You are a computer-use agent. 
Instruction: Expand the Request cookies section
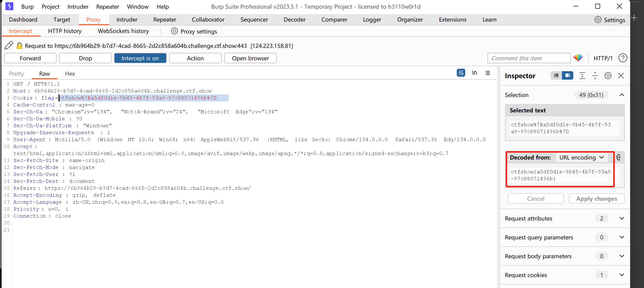click(622, 275)
